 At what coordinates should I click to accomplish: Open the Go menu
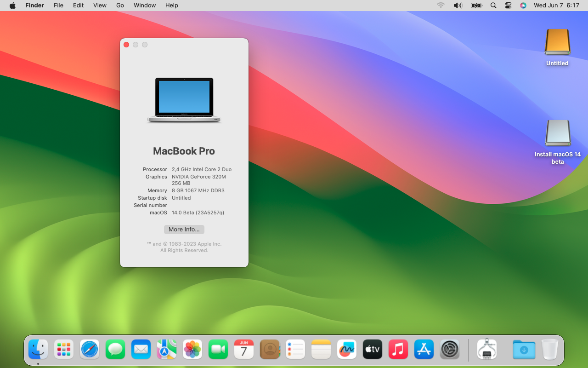(x=120, y=6)
